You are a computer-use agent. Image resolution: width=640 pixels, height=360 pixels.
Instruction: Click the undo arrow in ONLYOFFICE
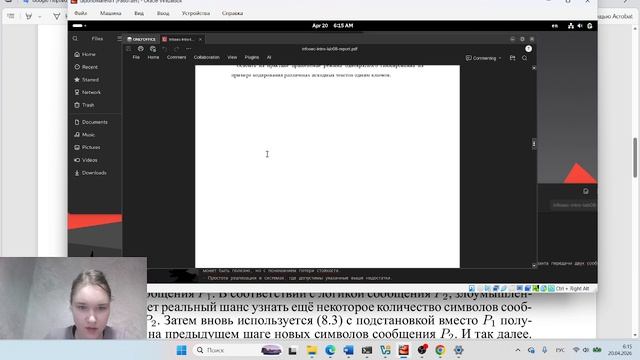pyautogui.click(x=165, y=49)
